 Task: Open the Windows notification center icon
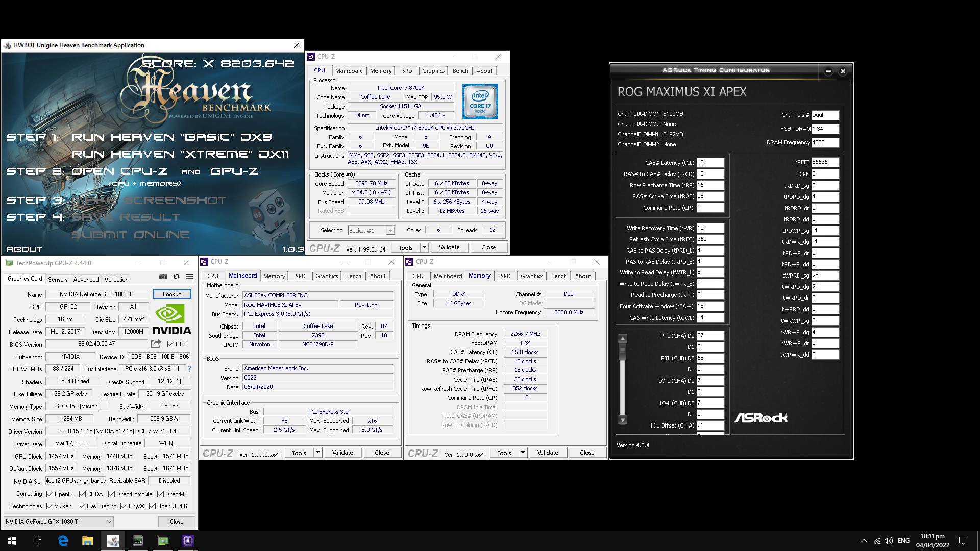(x=963, y=541)
